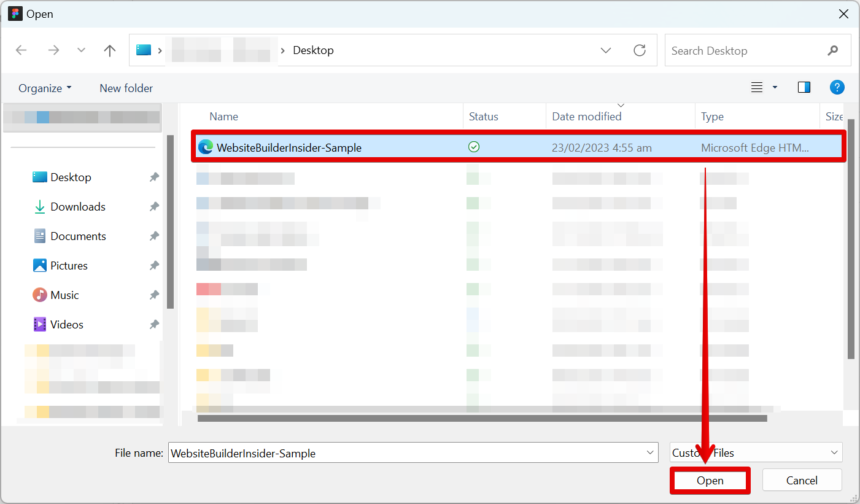Click the search magnifier icon
This screenshot has width=860, height=504.
coord(833,50)
